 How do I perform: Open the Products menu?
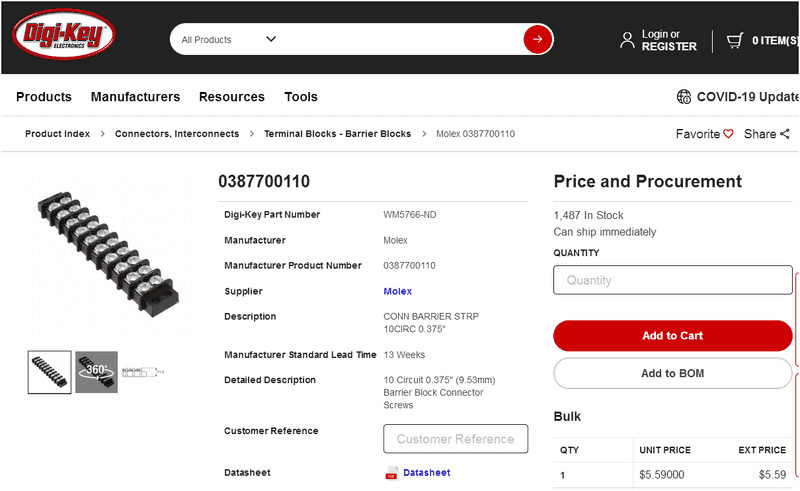tap(44, 96)
